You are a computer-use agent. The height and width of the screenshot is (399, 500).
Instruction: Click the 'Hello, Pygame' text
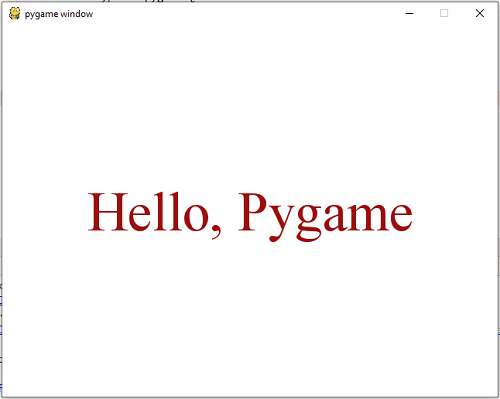point(250,216)
